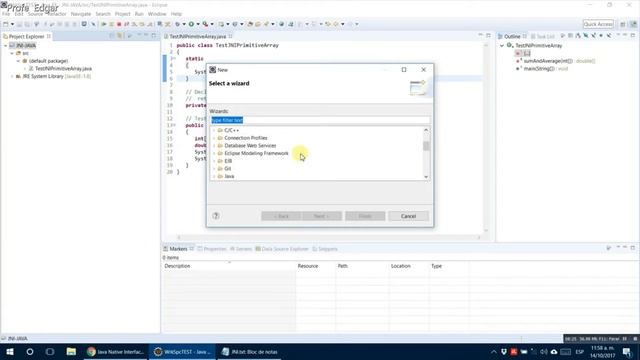Click the Quick Access box
Viewport: 640px width, 360px height.
tap(598, 24)
